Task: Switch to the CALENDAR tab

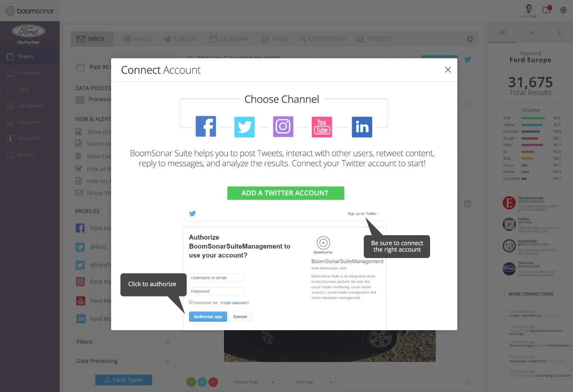Action: pyautogui.click(x=228, y=39)
